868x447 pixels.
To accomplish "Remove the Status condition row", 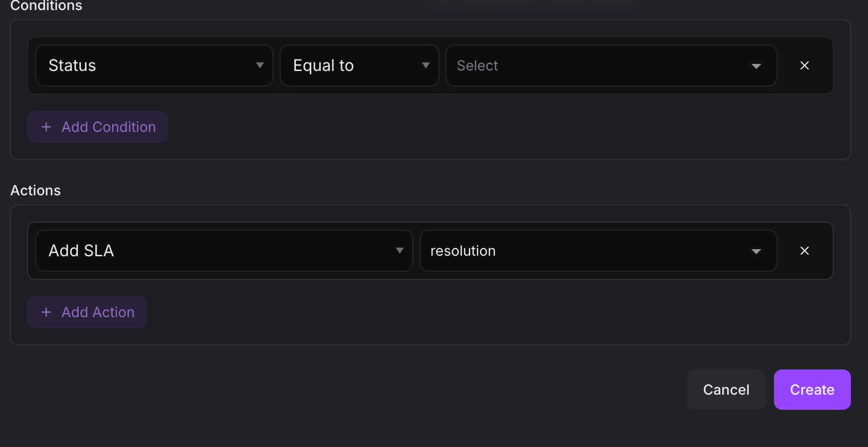I will pos(804,65).
